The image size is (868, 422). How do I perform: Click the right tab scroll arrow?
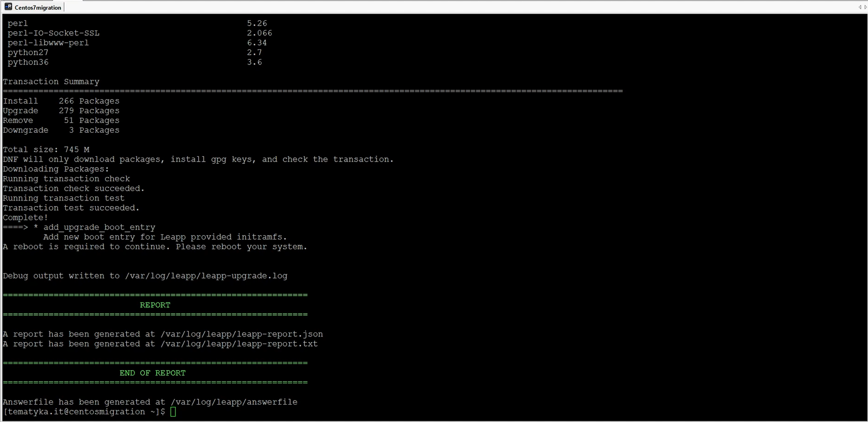coord(866,7)
